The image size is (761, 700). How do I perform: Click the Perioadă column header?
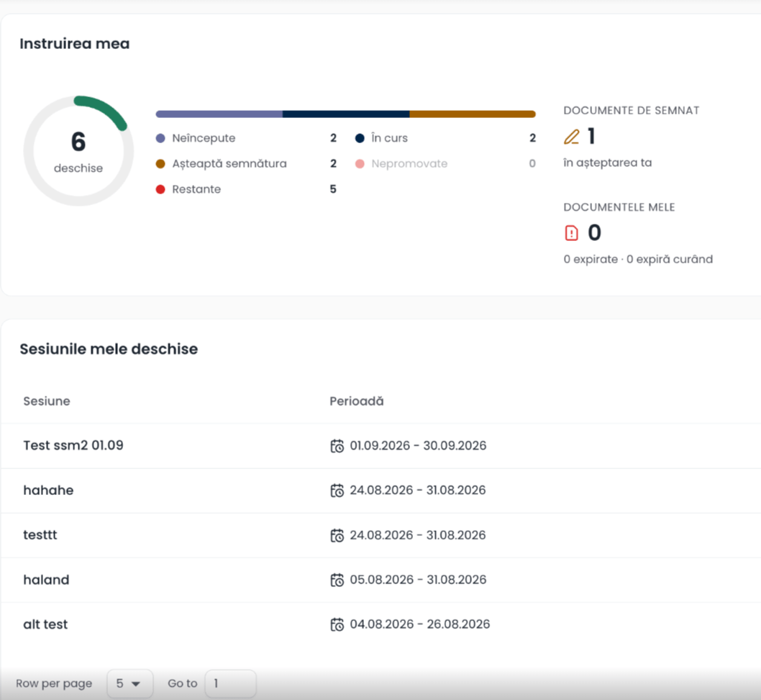[357, 401]
